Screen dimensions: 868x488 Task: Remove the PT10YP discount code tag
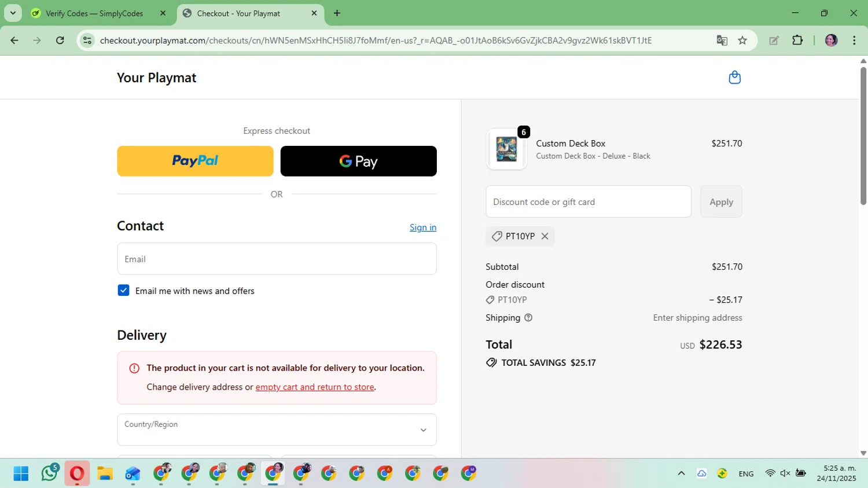[545, 236]
